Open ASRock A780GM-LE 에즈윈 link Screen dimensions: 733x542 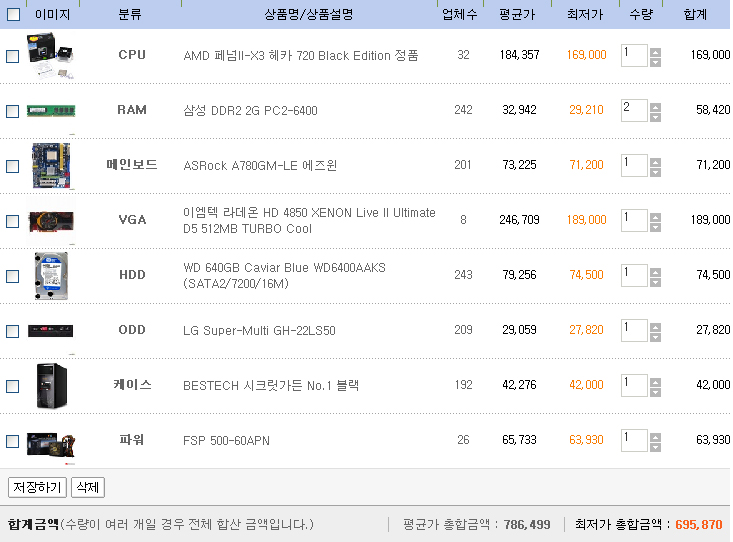(260, 166)
